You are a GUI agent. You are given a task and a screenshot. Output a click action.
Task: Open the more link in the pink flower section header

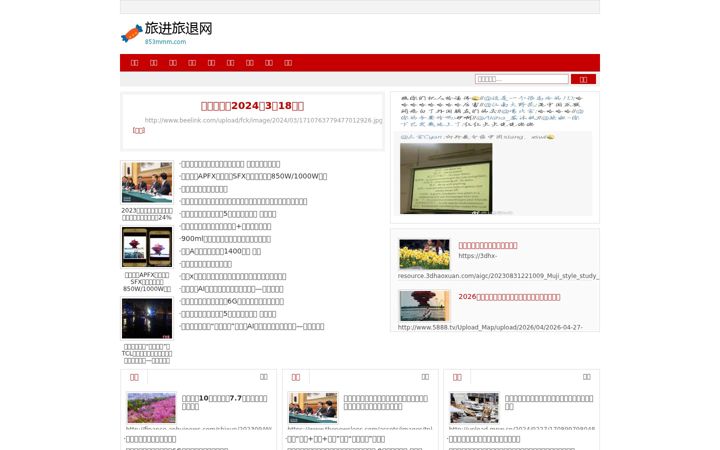pos(264,377)
